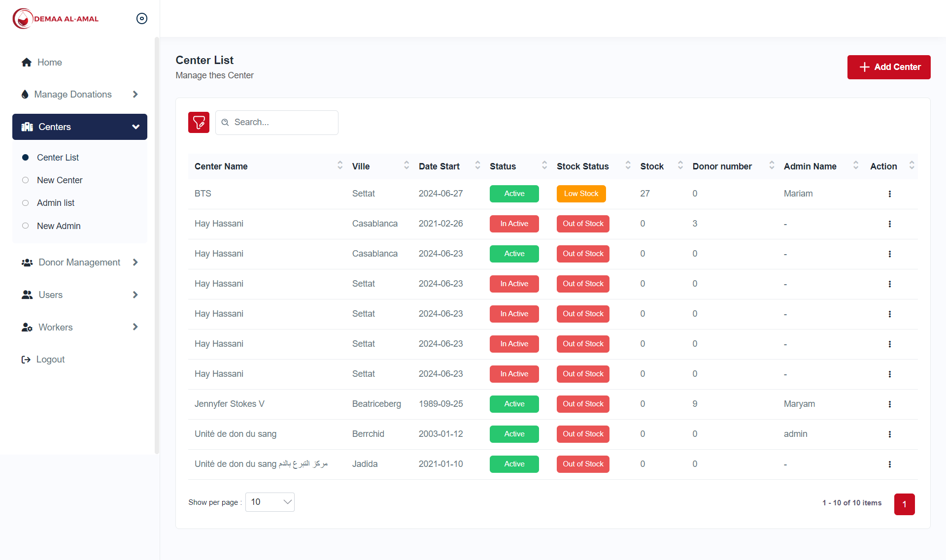Viewport: 946px width, 560px height.
Task: Click the Logout arrow icon
Action: (x=26, y=360)
